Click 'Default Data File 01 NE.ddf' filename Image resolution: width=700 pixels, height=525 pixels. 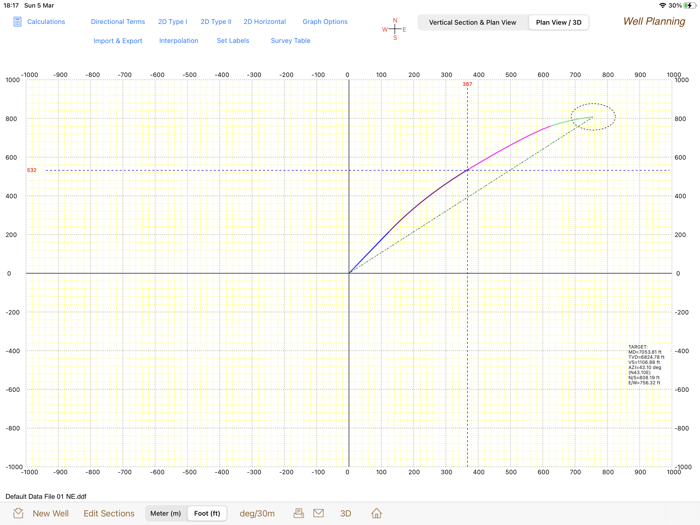46,496
